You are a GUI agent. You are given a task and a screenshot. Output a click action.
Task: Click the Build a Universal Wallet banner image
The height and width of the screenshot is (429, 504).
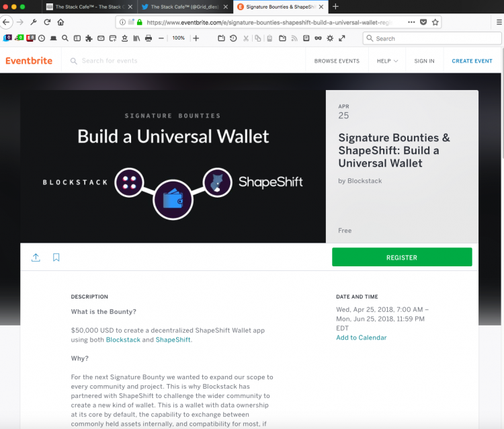point(173,166)
